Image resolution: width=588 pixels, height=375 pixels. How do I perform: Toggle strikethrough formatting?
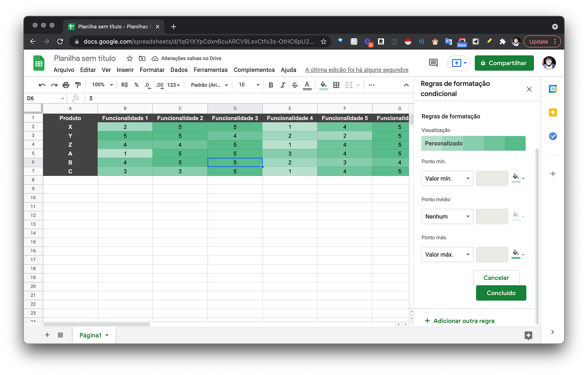click(295, 85)
